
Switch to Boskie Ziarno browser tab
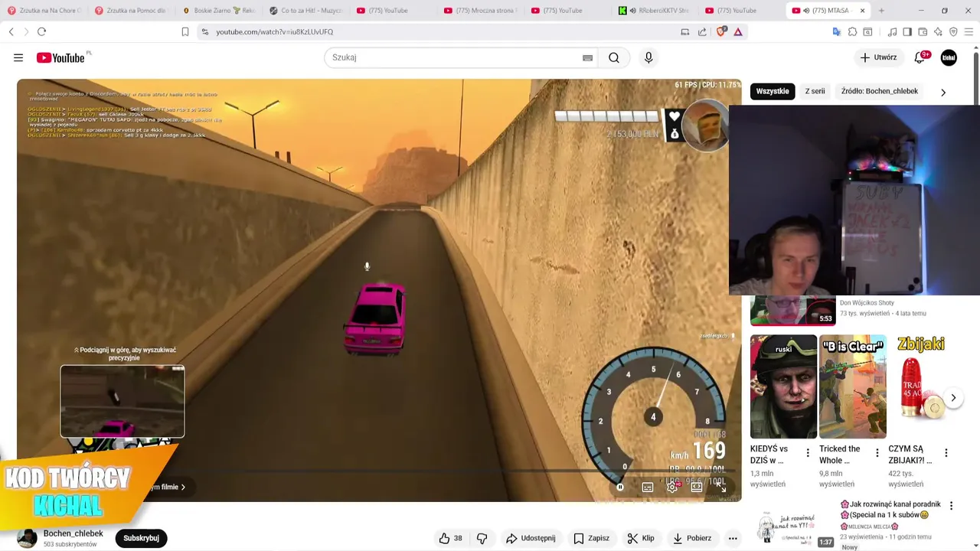click(217, 11)
